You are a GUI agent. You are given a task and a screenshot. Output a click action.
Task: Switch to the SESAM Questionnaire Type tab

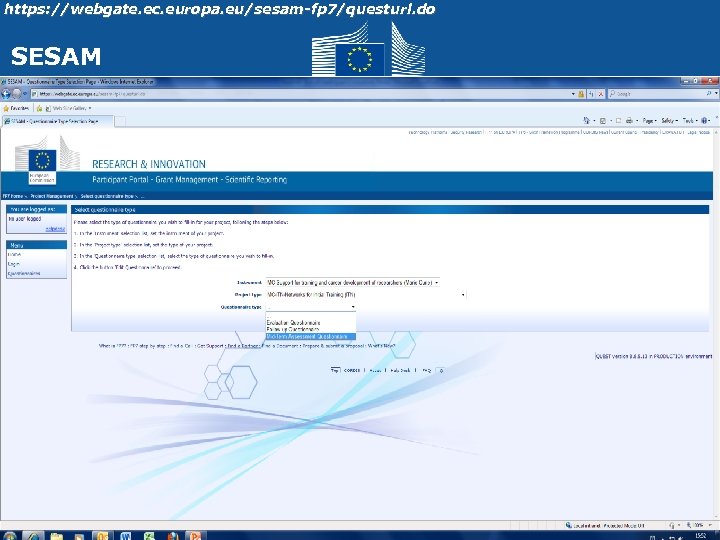click(57, 121)
